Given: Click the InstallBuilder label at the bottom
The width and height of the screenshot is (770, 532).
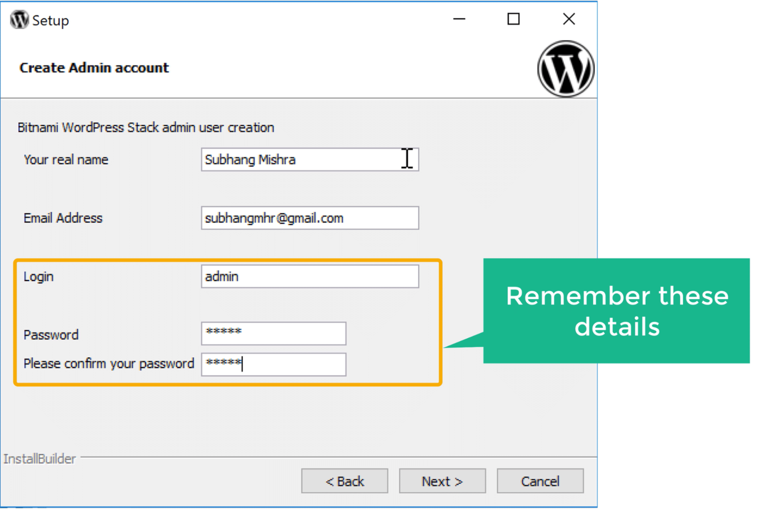Looking at the screenshot, I should 39,458.
